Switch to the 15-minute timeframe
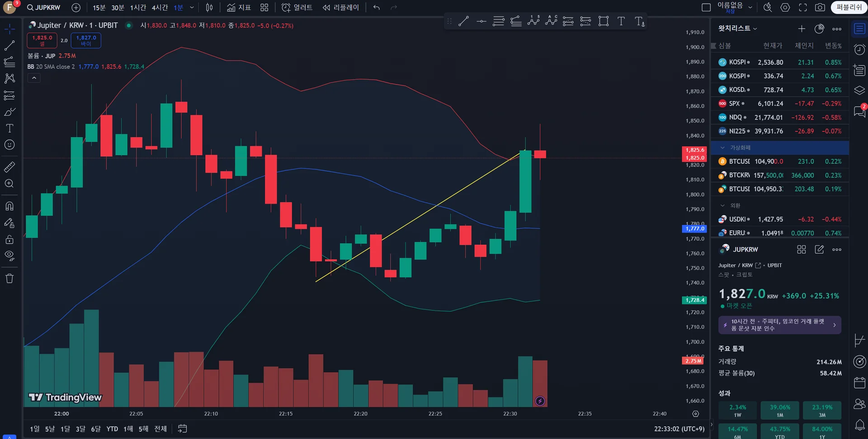The width and height of the screenshot is (868, 439). click(99, 8)
